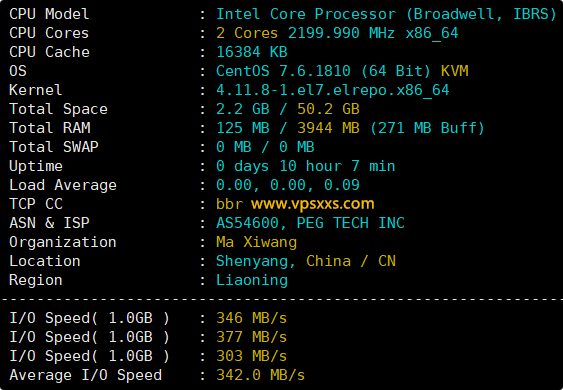
Task: Click the total RAM value "3944 MB"
Action: pyautogui.click(x=328, y=128)
